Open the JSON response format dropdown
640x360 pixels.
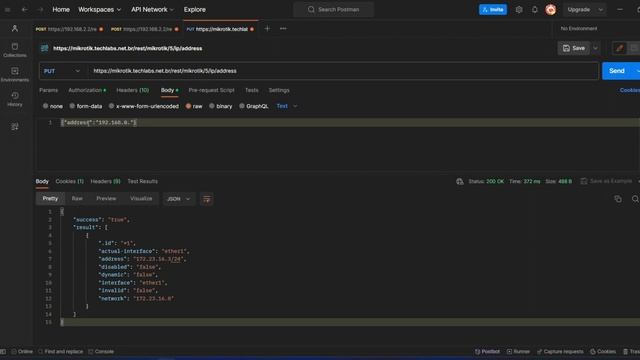coord(179,199)
